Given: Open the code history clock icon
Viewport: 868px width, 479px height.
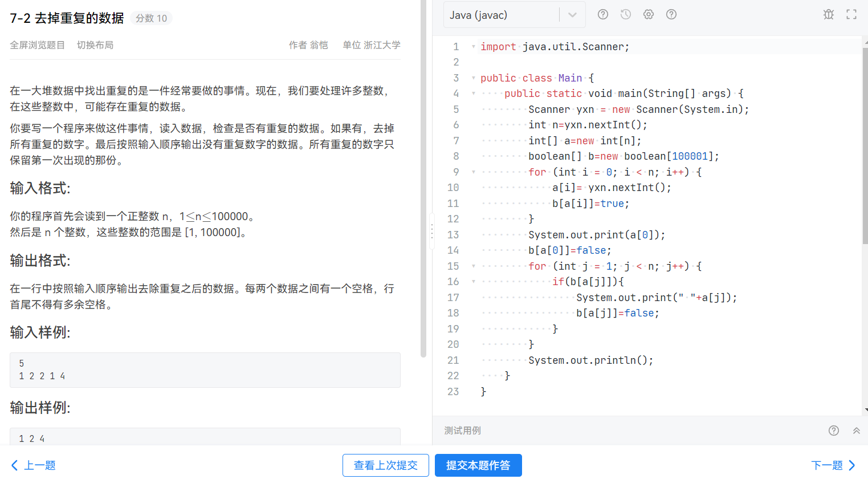Looking at the screenshot, I should (626, 15).
